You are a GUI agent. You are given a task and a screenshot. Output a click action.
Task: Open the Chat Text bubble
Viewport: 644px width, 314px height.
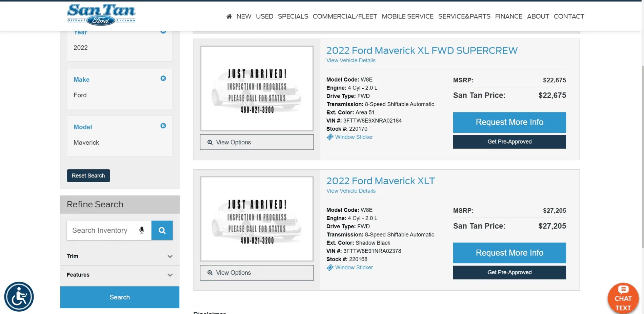623,298
